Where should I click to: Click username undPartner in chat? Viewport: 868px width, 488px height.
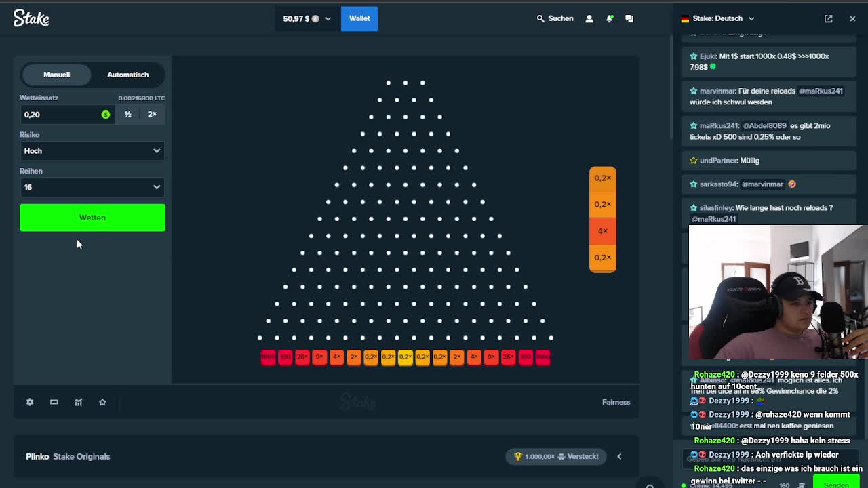pos(718,161)
